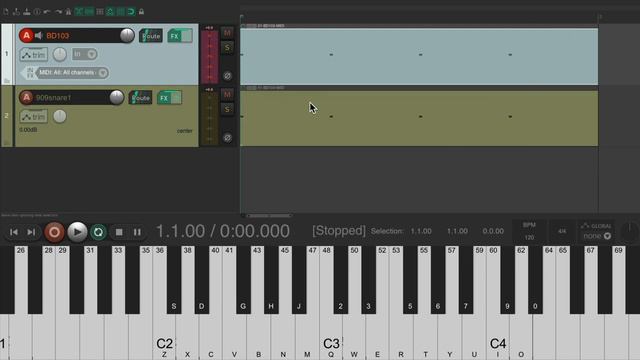640x360 pixels.
Task: Mute track BD103 with M button
Action: tap(227, 32)
